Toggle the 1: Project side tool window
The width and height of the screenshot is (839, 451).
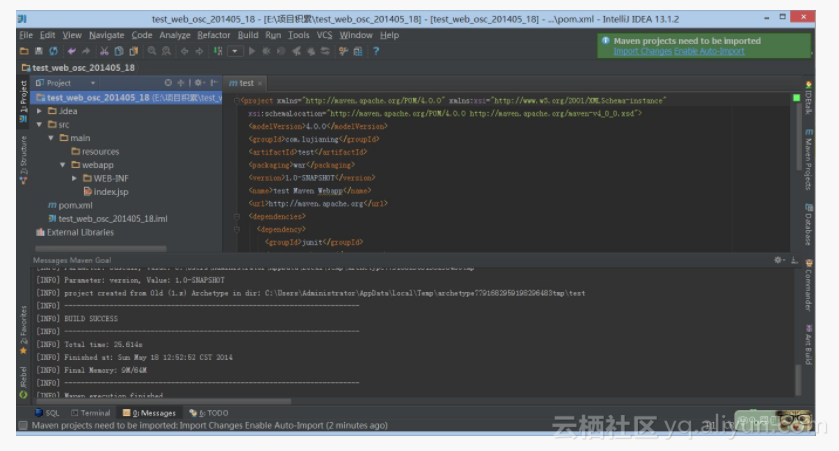[x=24, y=102]
